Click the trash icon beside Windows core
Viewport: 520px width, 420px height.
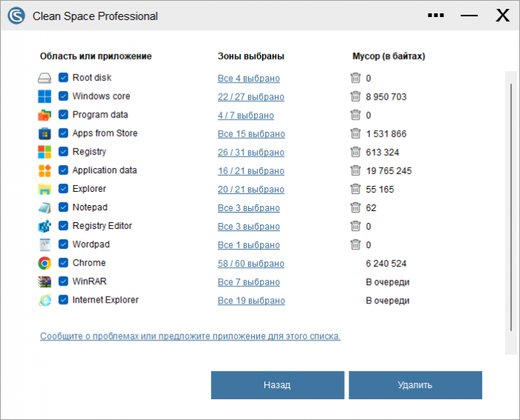(355, 97)
